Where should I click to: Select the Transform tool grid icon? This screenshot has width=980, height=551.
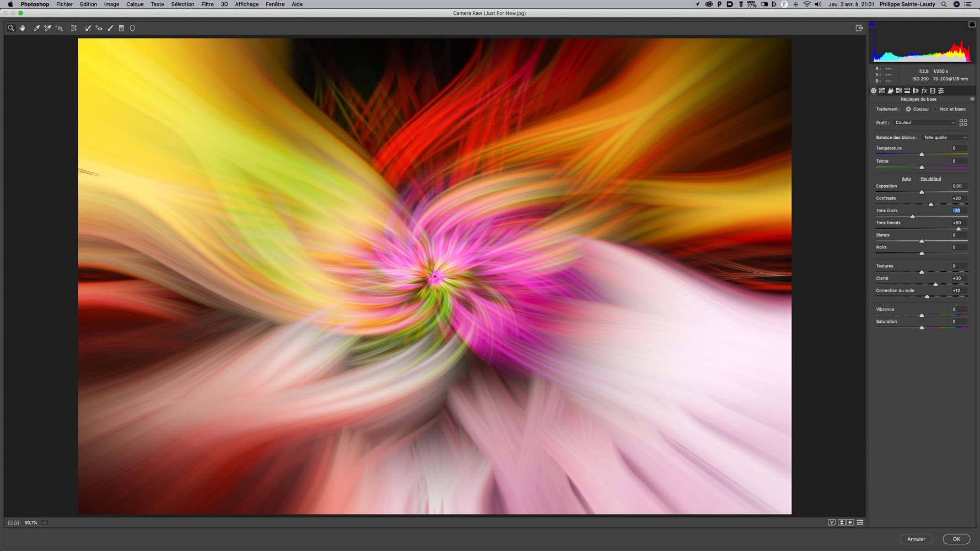pyautogui.click(x=74, y=28)
